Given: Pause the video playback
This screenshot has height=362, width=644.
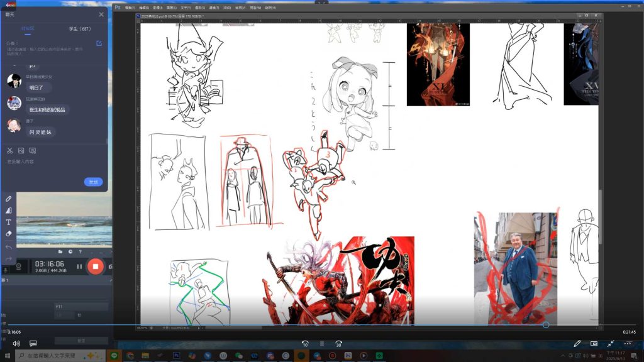Looking at the screenshot, I should point(321,344).
